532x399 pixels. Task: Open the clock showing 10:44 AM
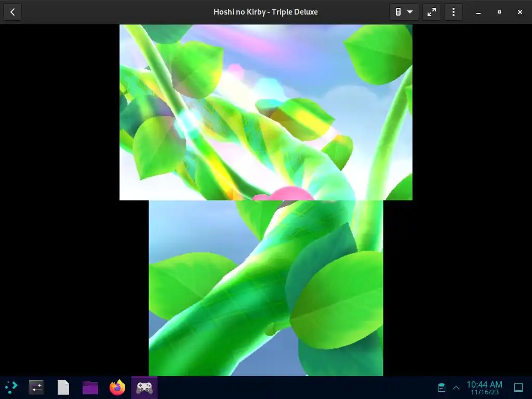(485, 388)
